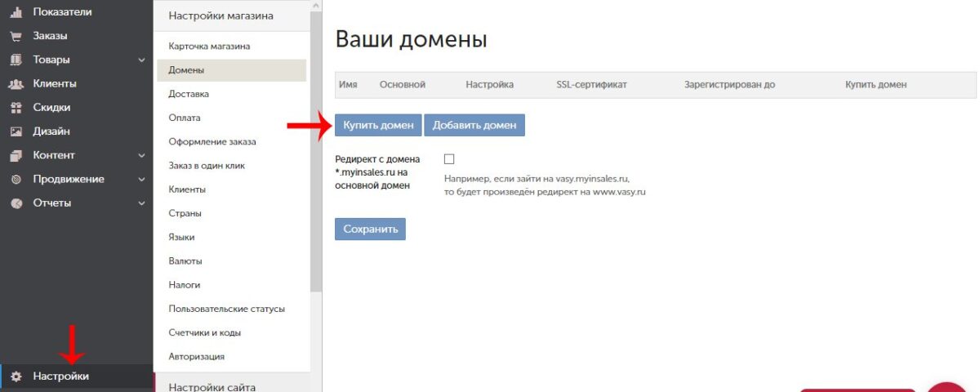
Task: Click the Показатели bar chart icon
Action: tap(16, 12)
